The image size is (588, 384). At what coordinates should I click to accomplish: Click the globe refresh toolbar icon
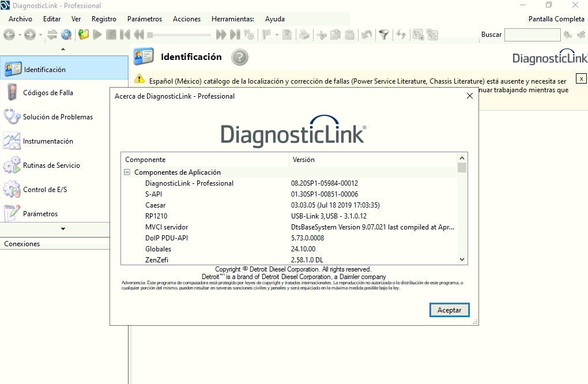coord(66,35)
